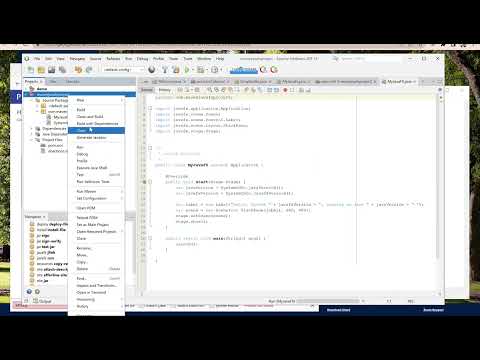This screenshot has width=480, height=360.
Task: Collapse the Project Files node
Action: click(32, 140)
